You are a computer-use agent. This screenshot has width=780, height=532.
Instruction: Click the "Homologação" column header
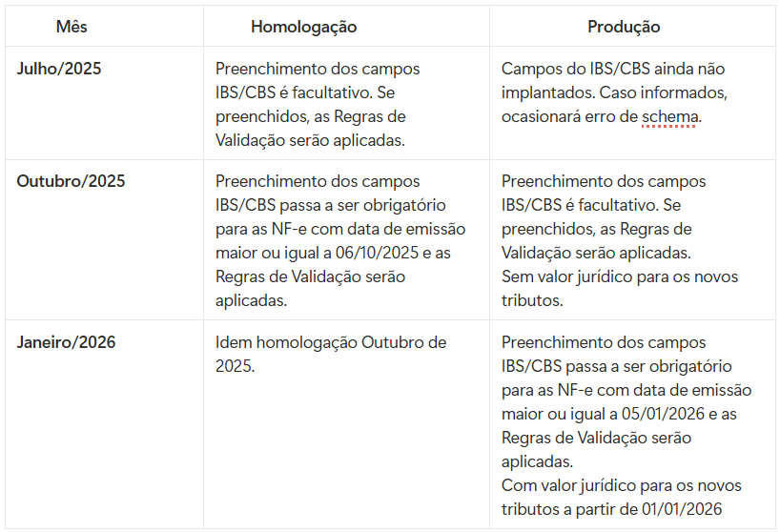pyautogui.click(x=303, y=27)
